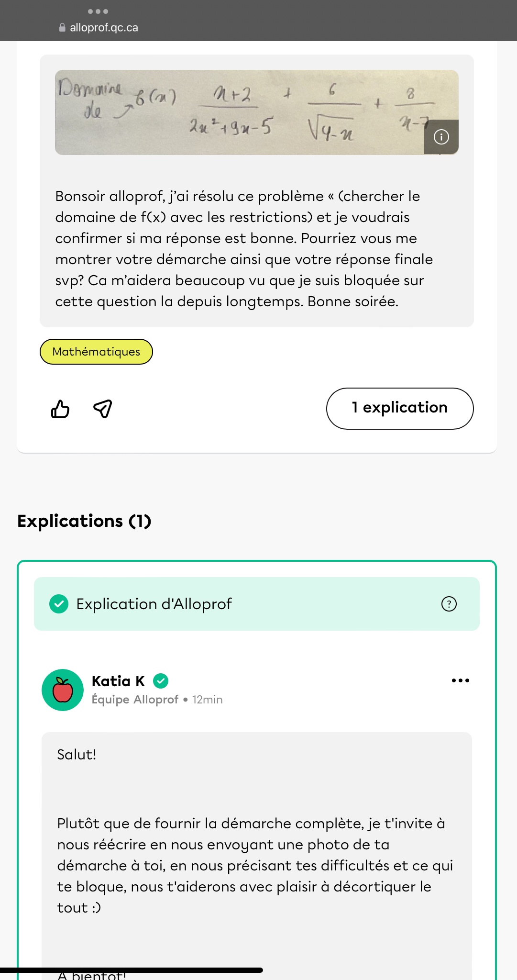Open the three-dot options on Katia's answer
The width and height of the screenshot is (517, 980).
[x=460, y=680]
